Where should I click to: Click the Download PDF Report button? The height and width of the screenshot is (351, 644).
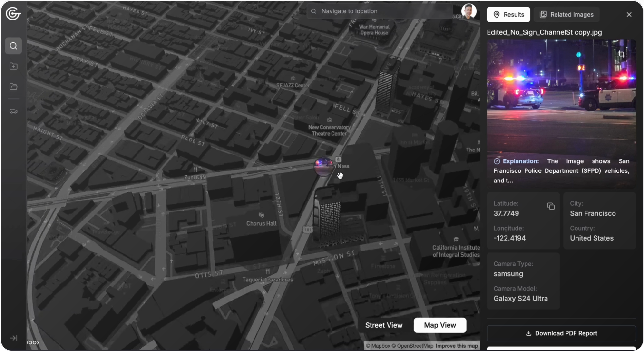pos(561,333)
